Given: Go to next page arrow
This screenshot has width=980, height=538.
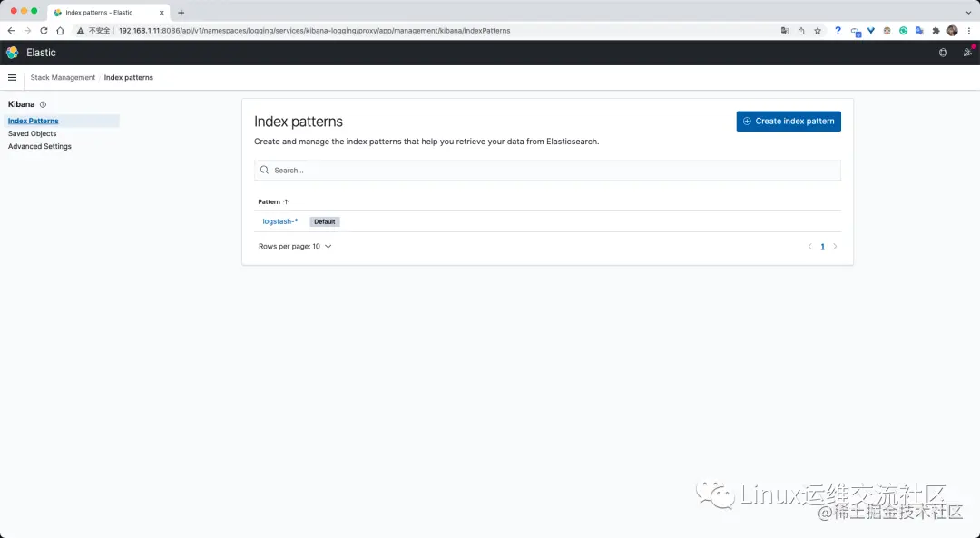Looking at the screenshot, I should (x=835, y=246).
